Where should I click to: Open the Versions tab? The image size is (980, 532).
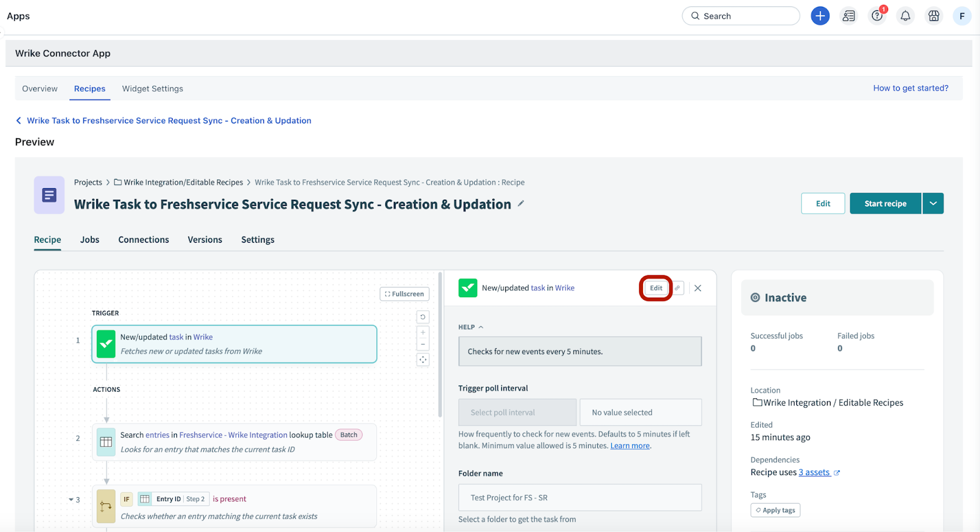(x=205, y=240)
